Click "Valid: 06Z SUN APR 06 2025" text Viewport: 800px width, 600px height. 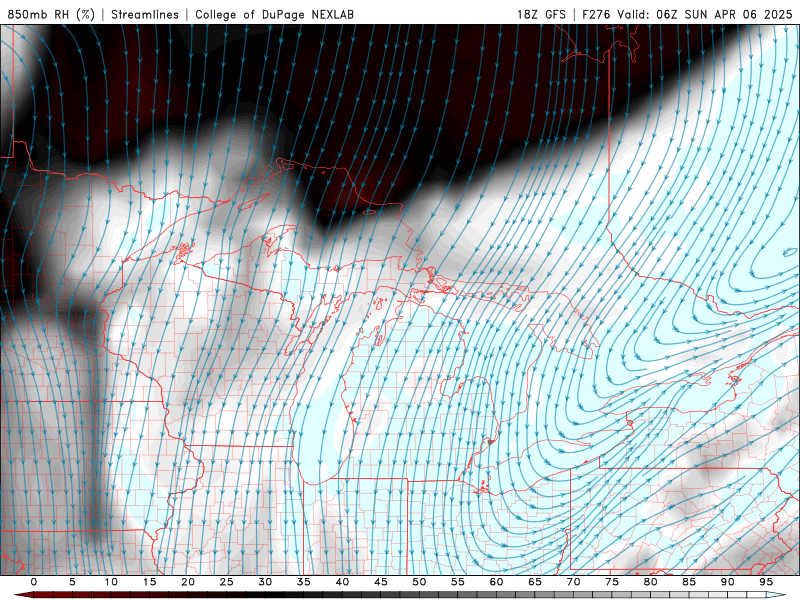tap(705, 14)
